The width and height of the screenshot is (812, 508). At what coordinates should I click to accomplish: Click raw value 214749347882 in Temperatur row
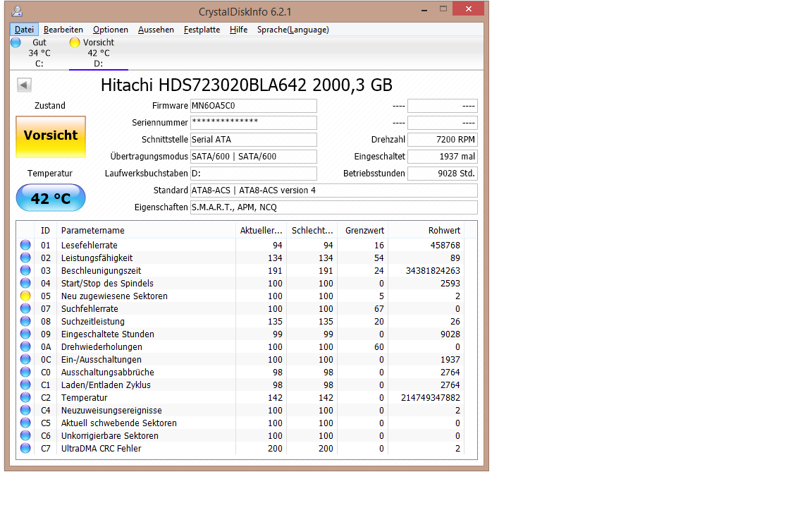click(431, 398)
